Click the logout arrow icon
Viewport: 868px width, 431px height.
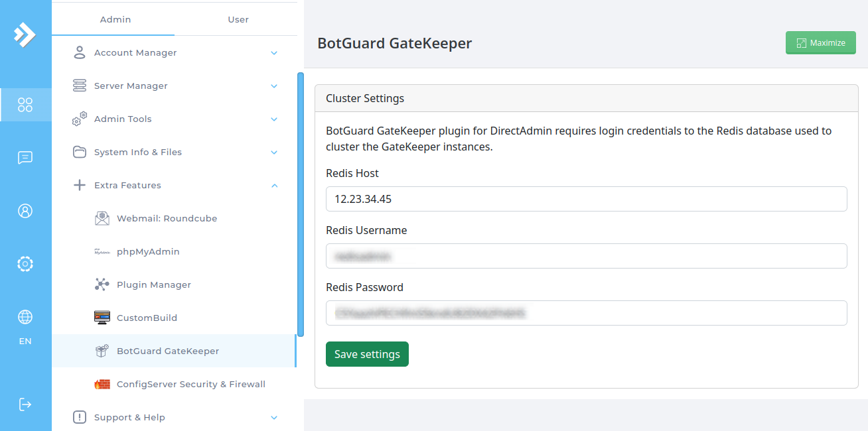click(x=25, y=404)
